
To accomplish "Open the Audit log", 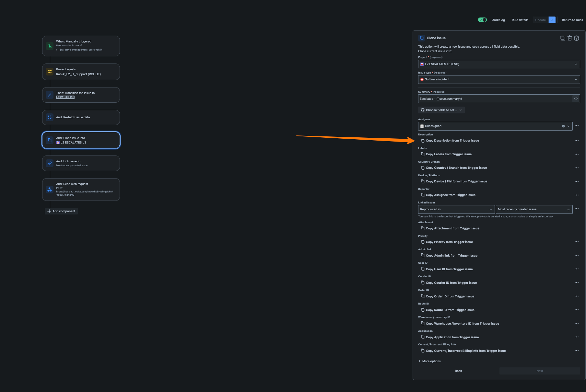I will [x=498, y=20].
